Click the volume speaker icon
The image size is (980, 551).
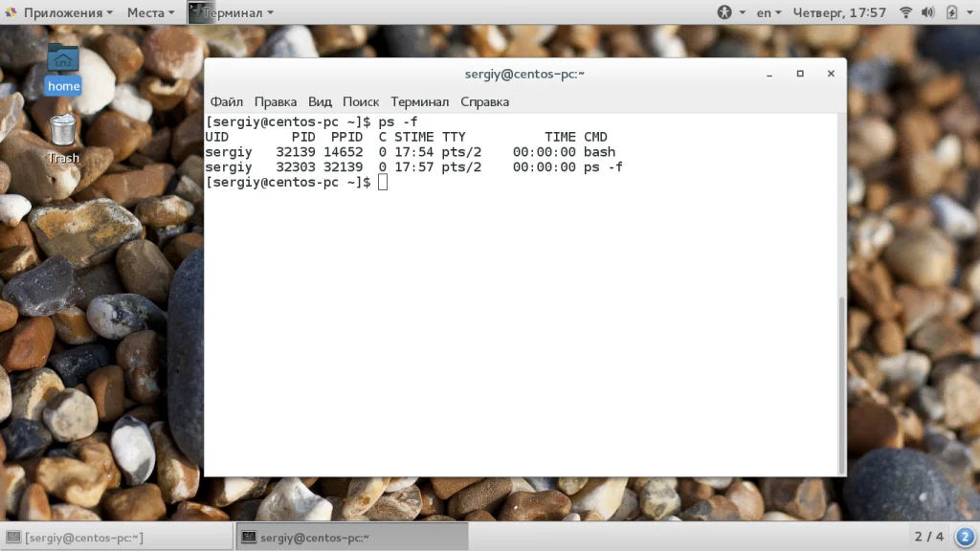tap(928, 12)
